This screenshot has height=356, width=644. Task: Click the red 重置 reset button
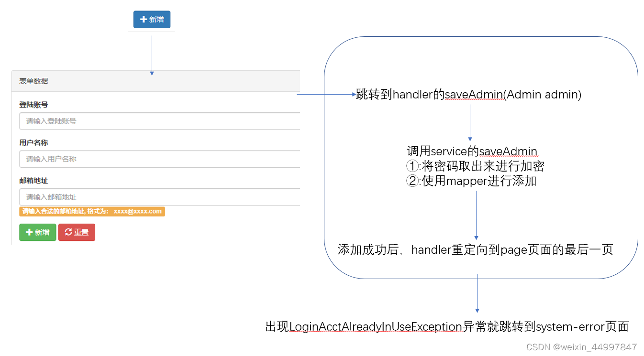[x=77, y=232]
